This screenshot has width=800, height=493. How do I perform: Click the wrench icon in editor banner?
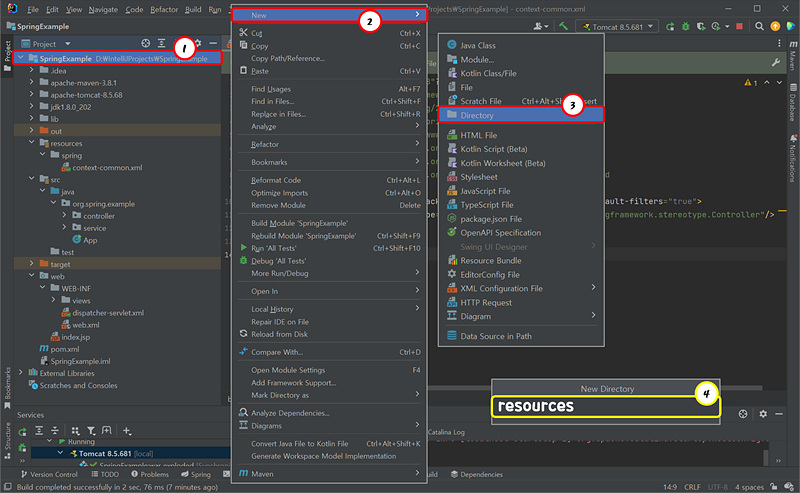click(x=776, y=63)
